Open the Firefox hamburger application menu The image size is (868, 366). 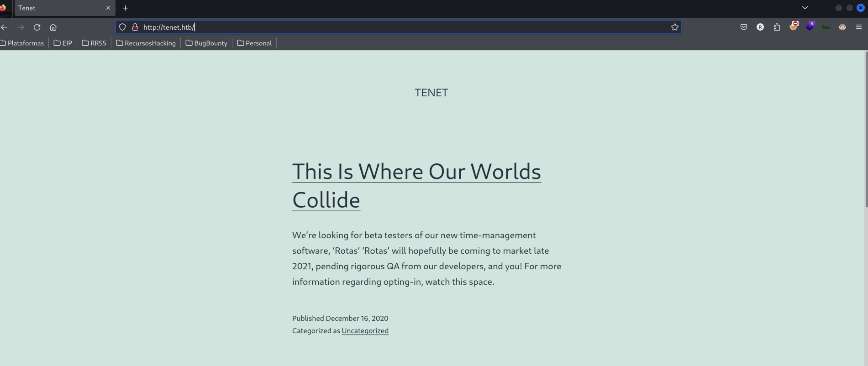859,27
